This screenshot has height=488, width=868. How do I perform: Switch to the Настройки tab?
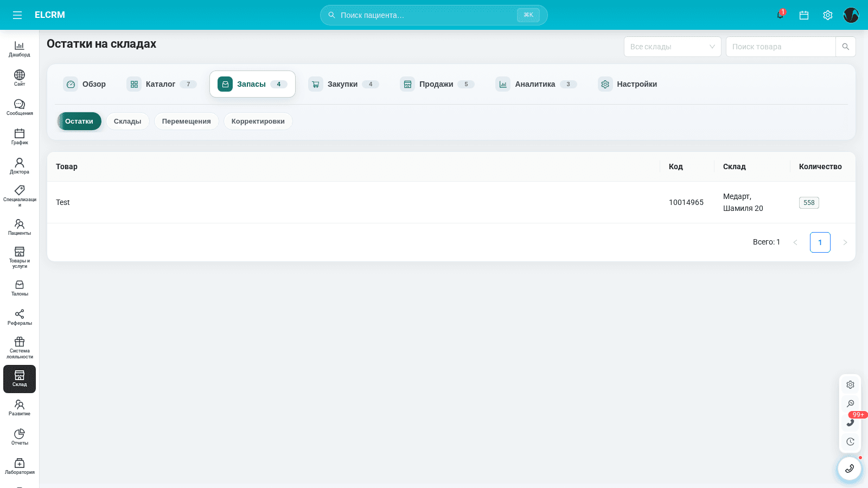(628, 84)
